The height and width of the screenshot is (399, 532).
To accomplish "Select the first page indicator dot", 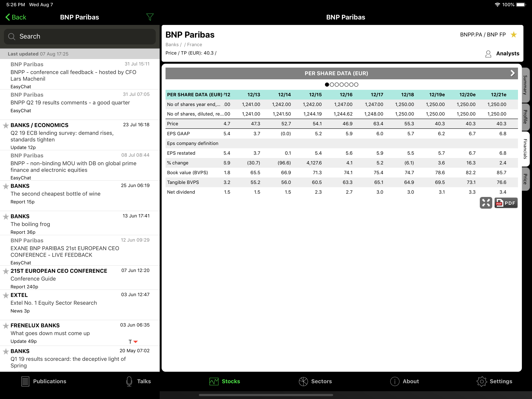I will (327, 85).
